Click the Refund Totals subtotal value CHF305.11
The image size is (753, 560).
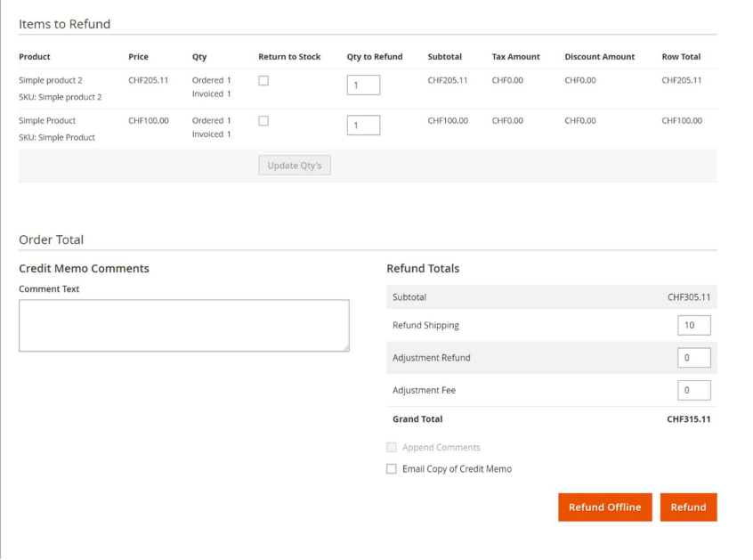point(689,297)
